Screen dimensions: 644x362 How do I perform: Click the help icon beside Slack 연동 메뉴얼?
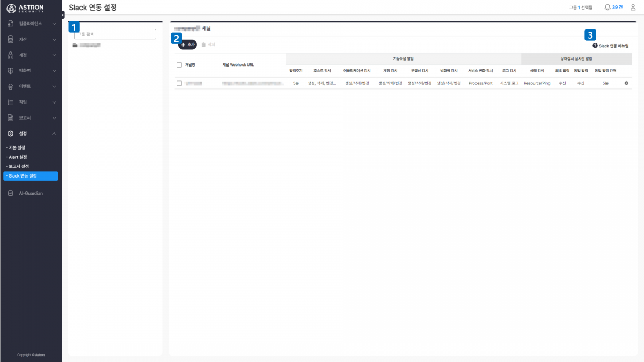coord(595,46)
